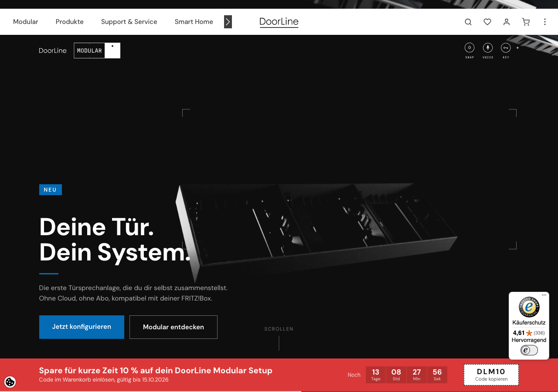Viewport: 558px width, 392px height.
Task: Click the small DoorLine logo on hero
Action: pyautogui.click(x=53, y=51)
